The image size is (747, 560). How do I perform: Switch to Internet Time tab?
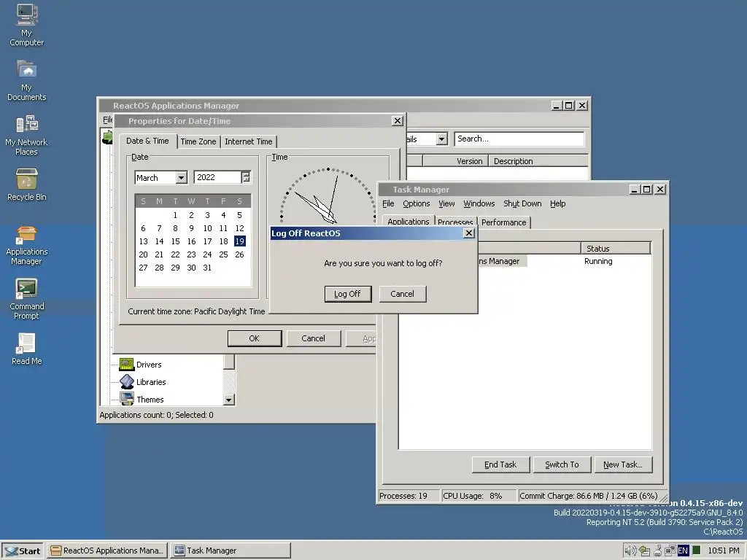coord(249,141)
